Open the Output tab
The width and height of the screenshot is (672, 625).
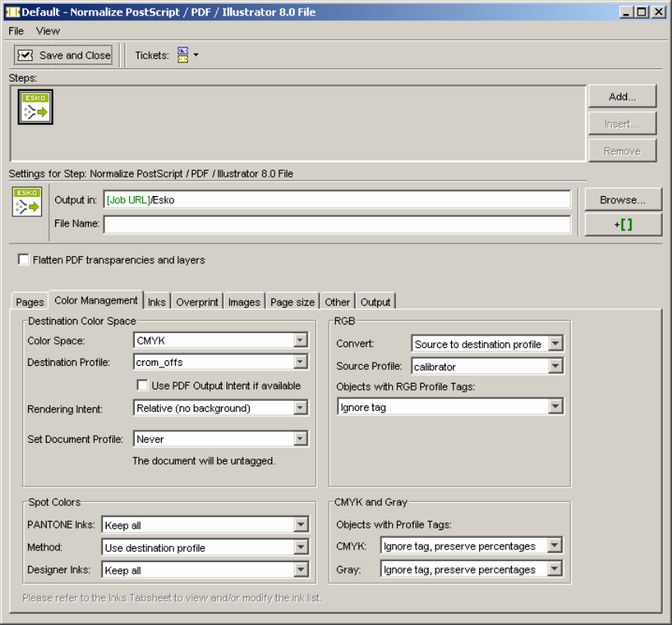tap(376, 301)
